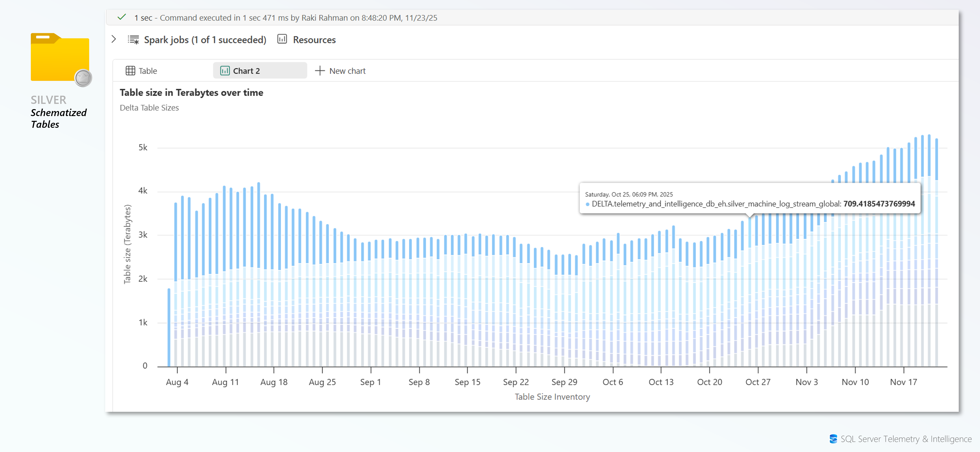Select the Table grid icon
Screen dimensions: 980x452
[x=131, y=70]
